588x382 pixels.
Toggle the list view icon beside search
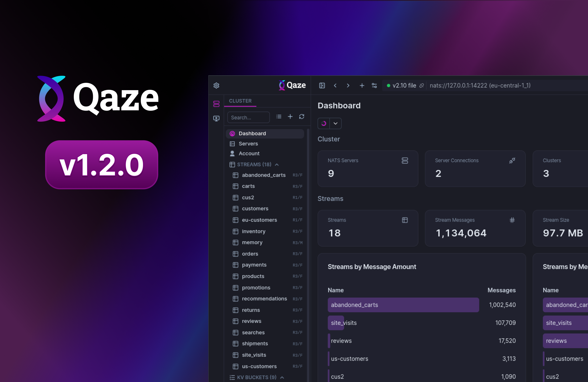[279, 117]
